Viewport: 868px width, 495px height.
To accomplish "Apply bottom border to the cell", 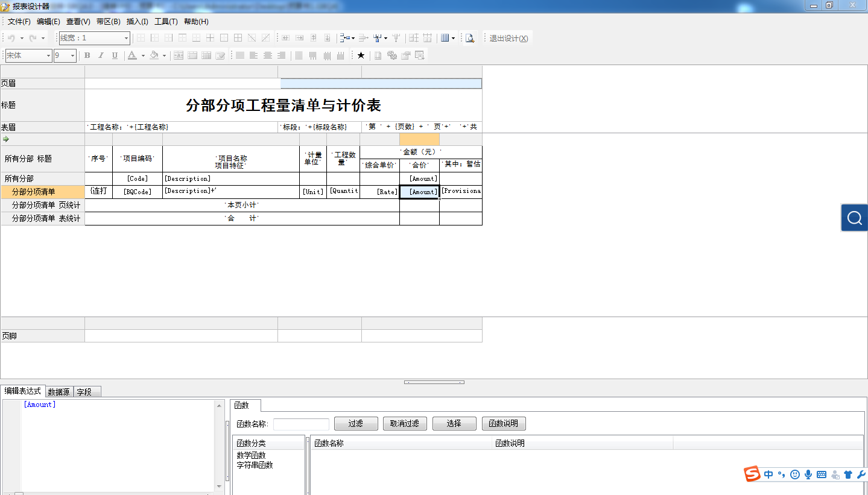I will point(195,38).
